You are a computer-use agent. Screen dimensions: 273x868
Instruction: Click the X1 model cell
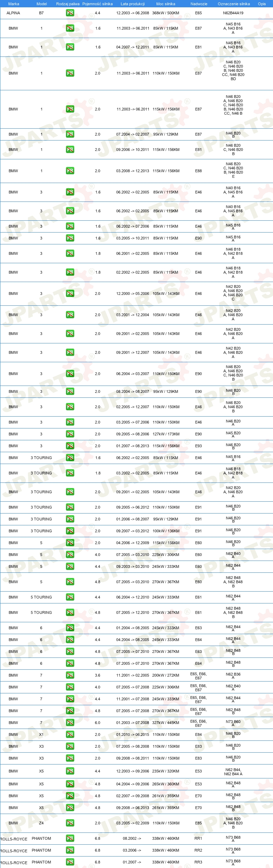coord(41,734)
